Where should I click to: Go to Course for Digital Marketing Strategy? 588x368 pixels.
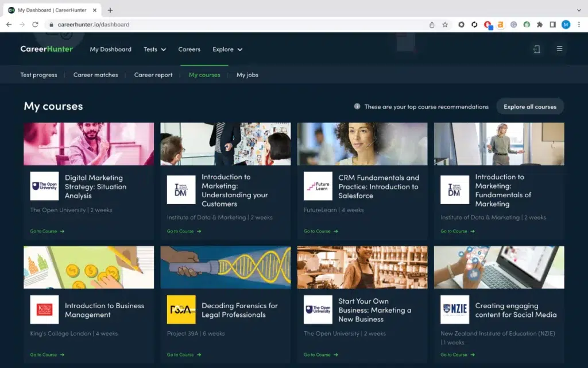pos(47,231)
